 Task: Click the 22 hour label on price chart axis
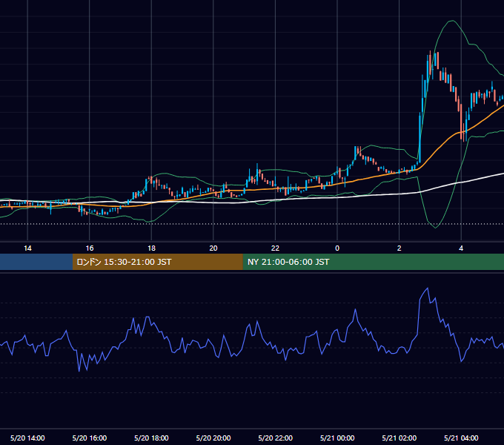[x=276, y=248]
